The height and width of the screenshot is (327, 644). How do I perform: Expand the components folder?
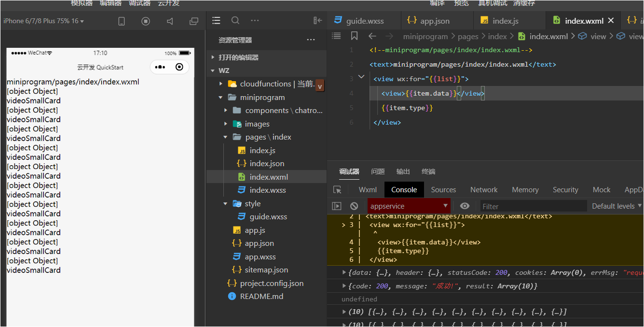225,111
